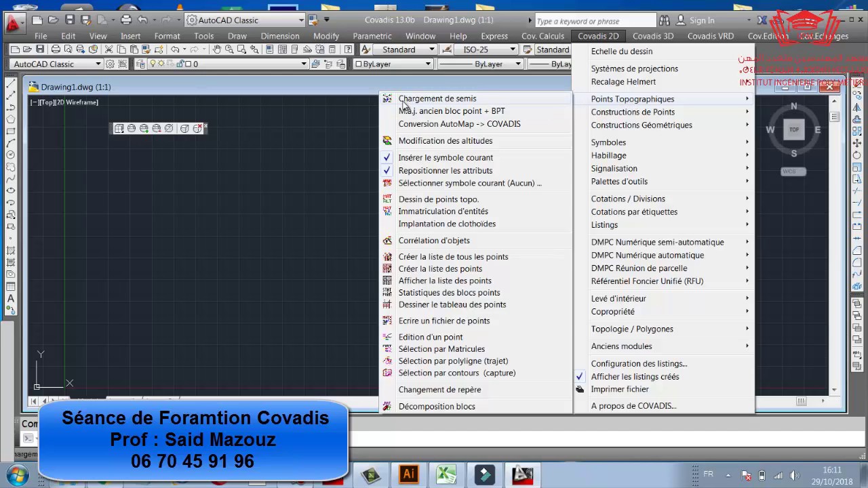Click the ByLayer color swatch box
The width and height of the screenshot is (868, 488).
click(359, 64)
